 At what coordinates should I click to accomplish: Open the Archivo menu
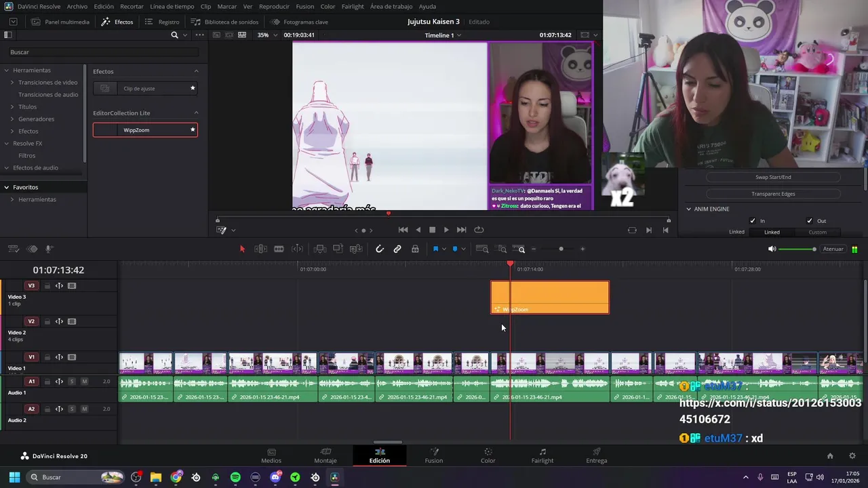pos(77,6)
